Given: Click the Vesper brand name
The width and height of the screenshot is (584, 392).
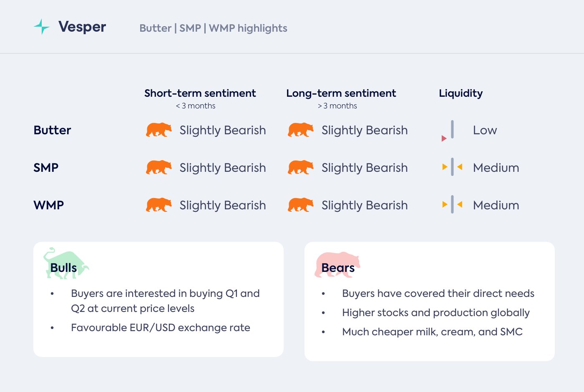Looking at the screenshot, I should (82, 27).
